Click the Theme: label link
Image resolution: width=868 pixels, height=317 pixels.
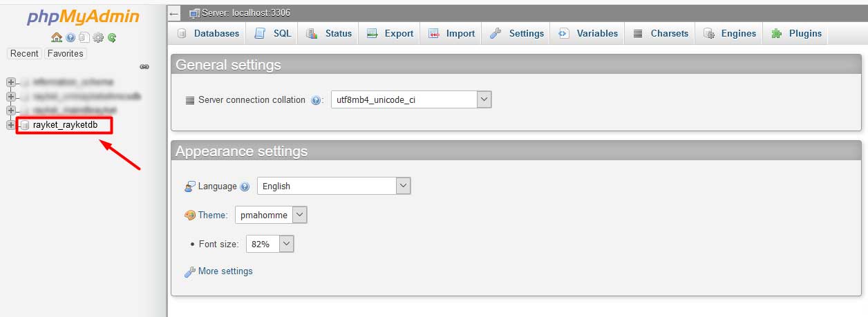pos(213,215)
